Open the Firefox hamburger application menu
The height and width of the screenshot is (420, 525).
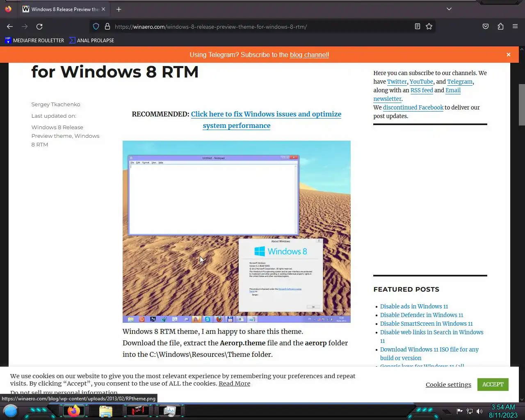[x=515, y=27]
